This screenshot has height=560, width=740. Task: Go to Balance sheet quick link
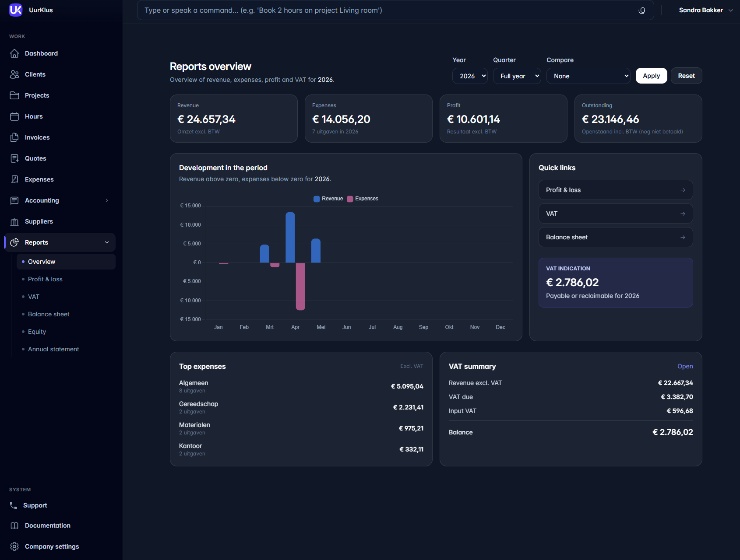click(616, 237)
